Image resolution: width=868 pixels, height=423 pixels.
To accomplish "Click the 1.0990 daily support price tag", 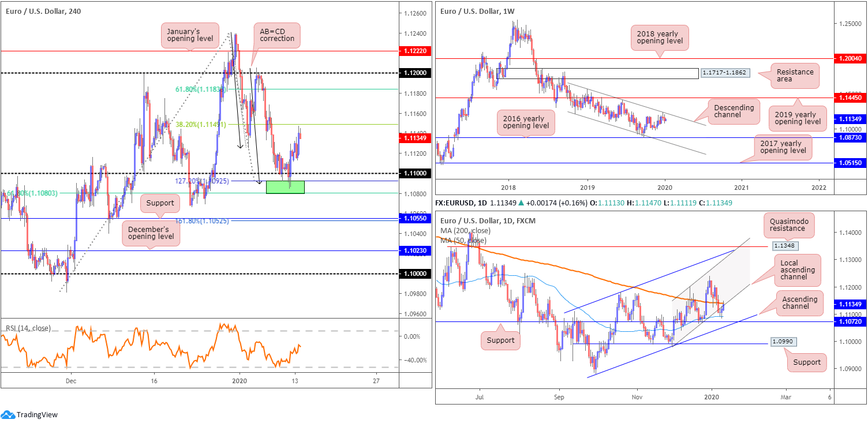I will click(783, 342).
